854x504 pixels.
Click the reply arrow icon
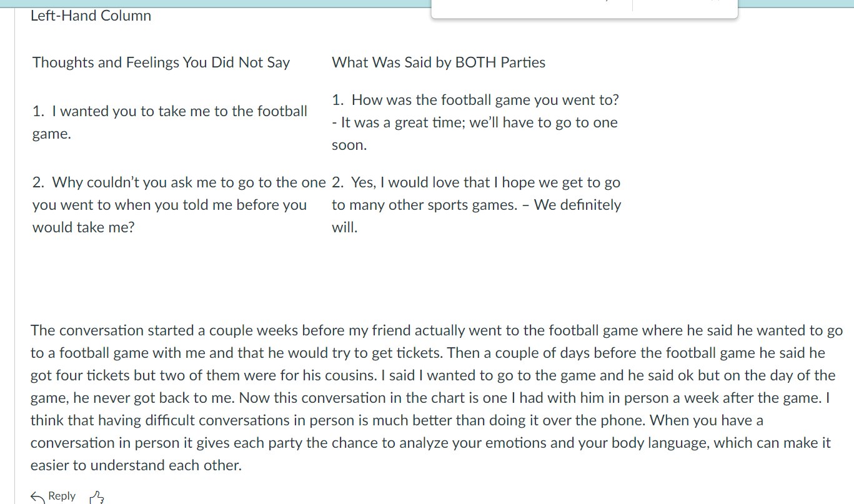pos(37,497)
